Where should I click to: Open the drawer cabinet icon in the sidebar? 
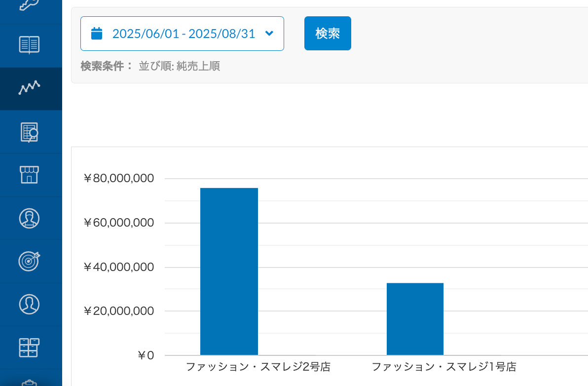click(x=29, y=347)
